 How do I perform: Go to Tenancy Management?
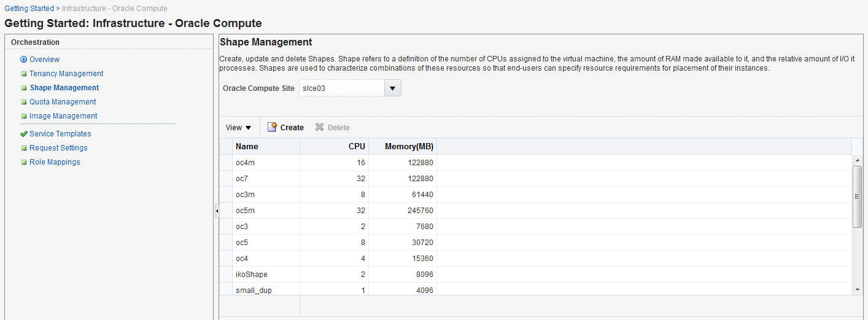coord(66,74)
